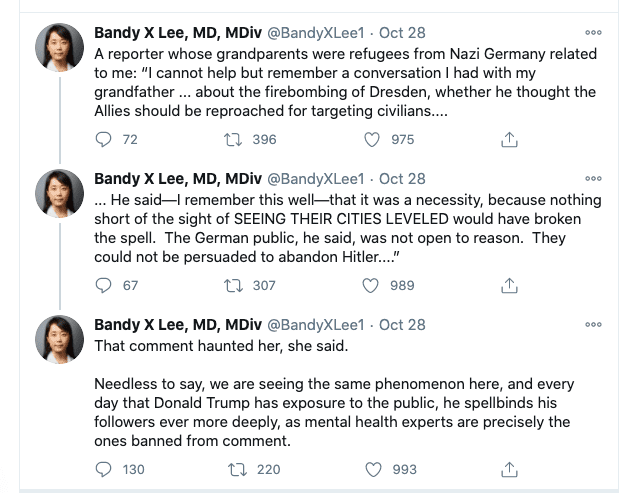Open Oct 28 timestamp of second tweet
Screen dimensions: 628x493
tap(402, 179)
